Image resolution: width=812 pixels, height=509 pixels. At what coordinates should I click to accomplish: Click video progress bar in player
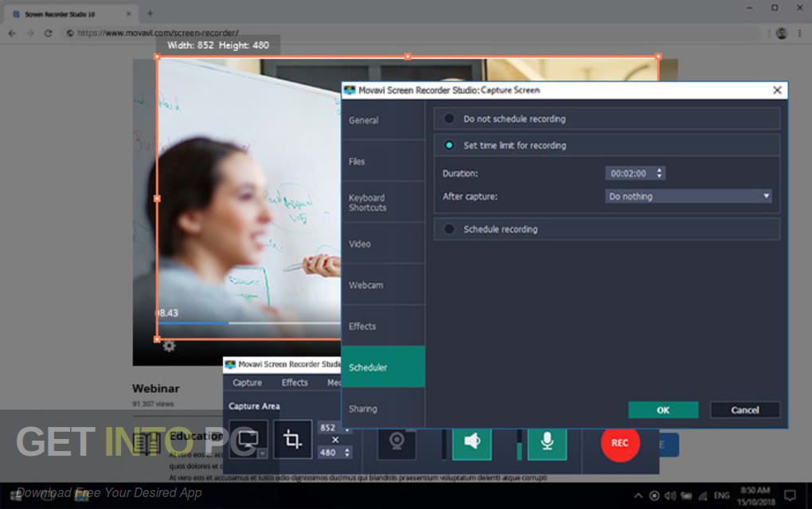pyautogui.click(x=248, y=323)
